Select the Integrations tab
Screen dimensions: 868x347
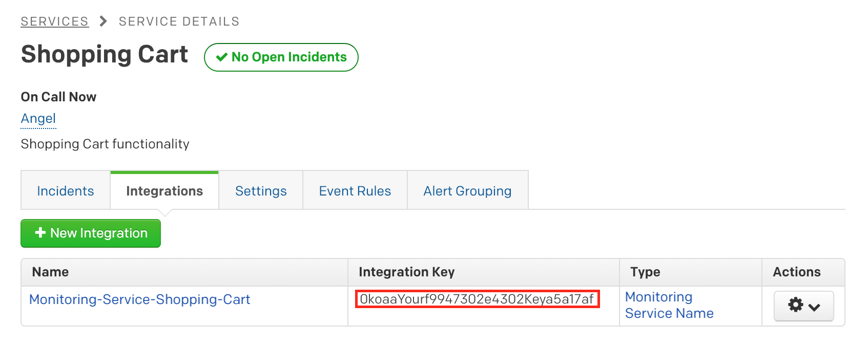point(164,191)
